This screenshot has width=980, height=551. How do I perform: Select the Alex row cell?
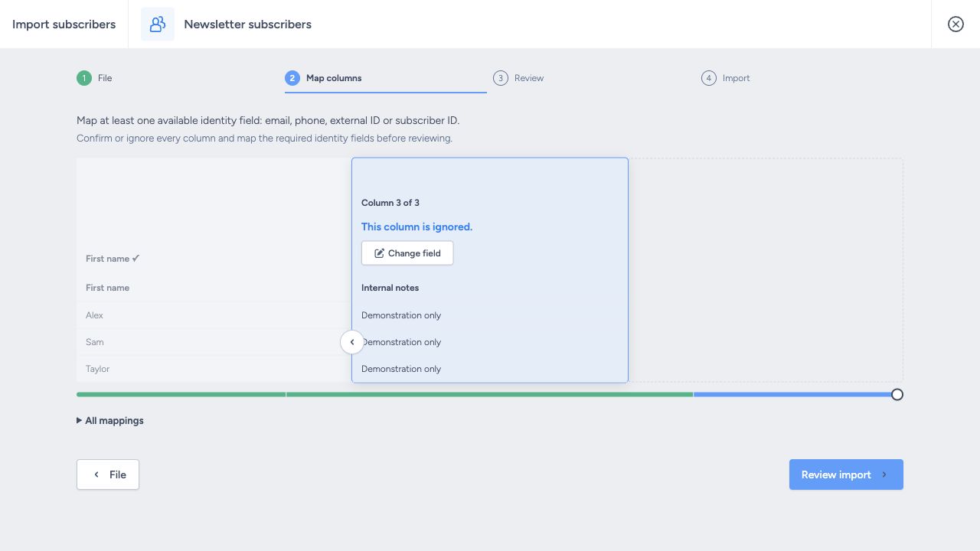point(214,315)
